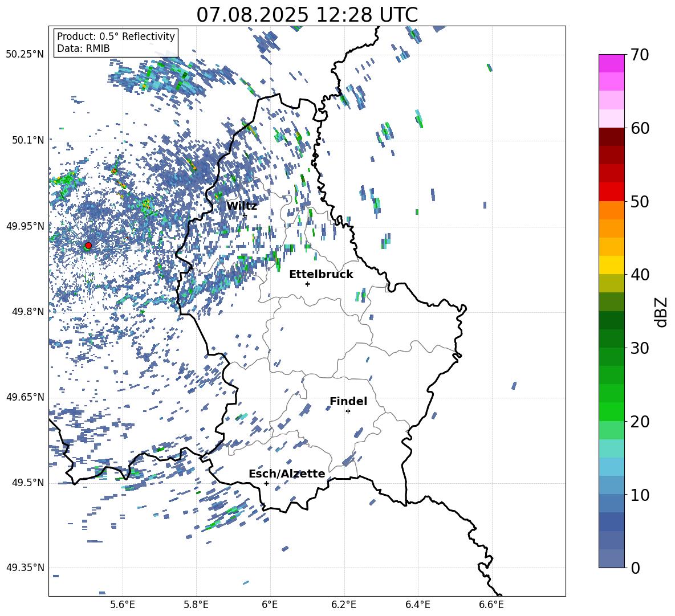Click the Wiltz station cross marker

(245, 215)
